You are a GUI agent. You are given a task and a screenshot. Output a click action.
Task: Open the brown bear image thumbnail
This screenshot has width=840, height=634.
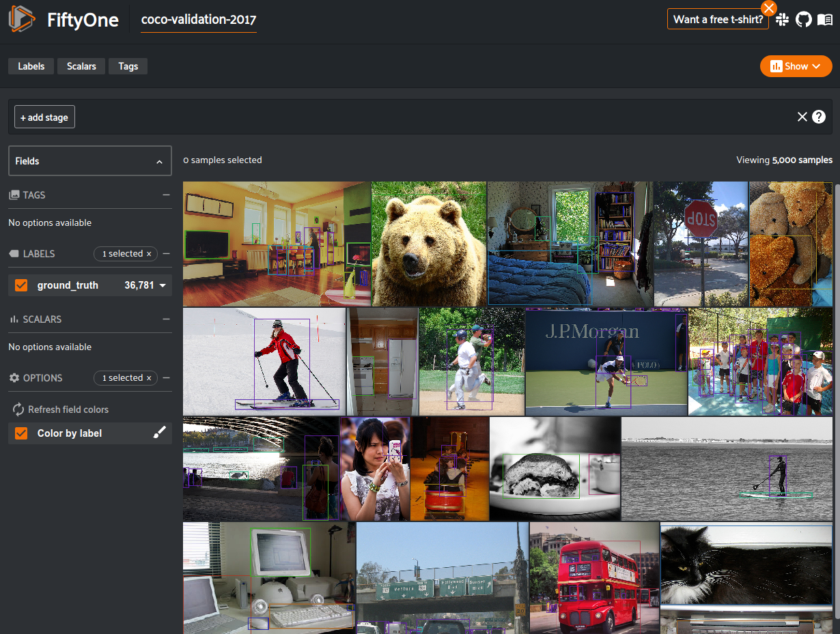[x=429, y=244]
